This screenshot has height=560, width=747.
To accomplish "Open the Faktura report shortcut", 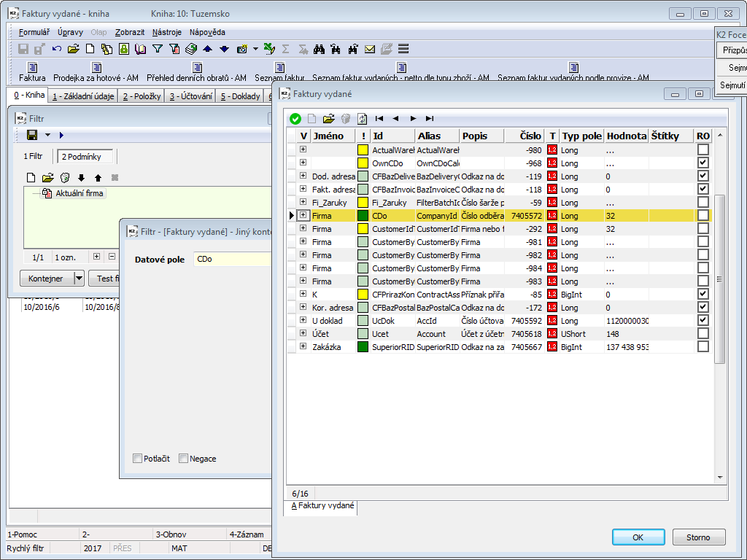I will tap(32, 72).
